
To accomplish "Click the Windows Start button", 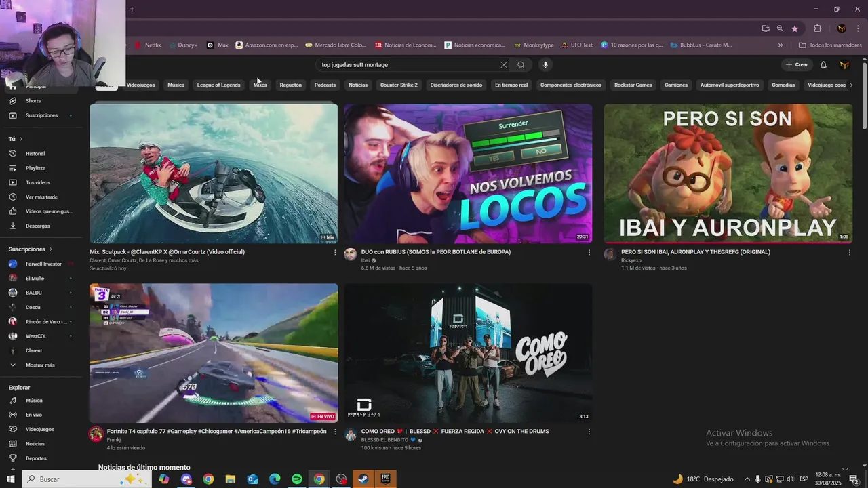I will (11, 479).
